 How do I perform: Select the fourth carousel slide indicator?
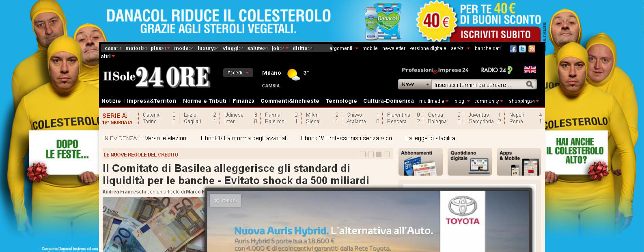click(387, 154)
